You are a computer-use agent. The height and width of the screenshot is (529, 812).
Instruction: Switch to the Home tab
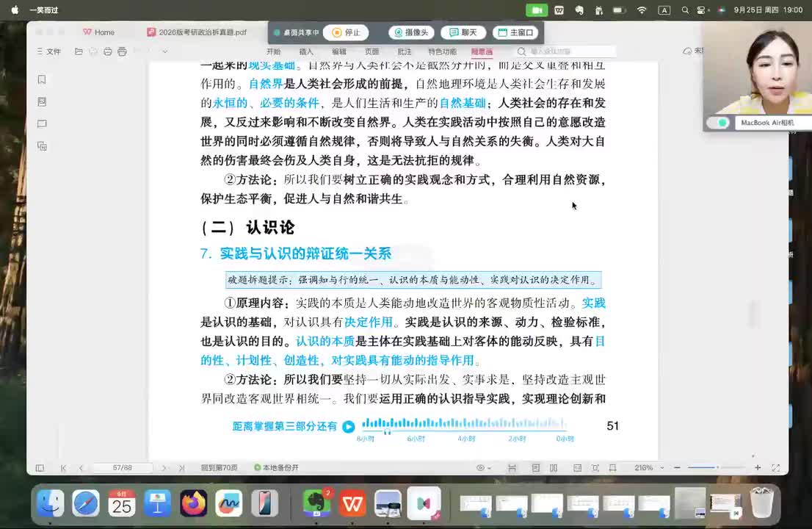pos(99,32)
